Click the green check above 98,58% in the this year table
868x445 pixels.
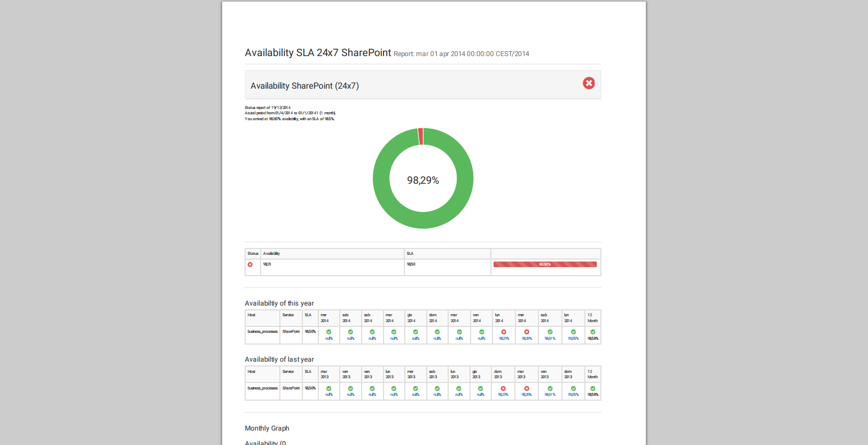coord(592,332)
